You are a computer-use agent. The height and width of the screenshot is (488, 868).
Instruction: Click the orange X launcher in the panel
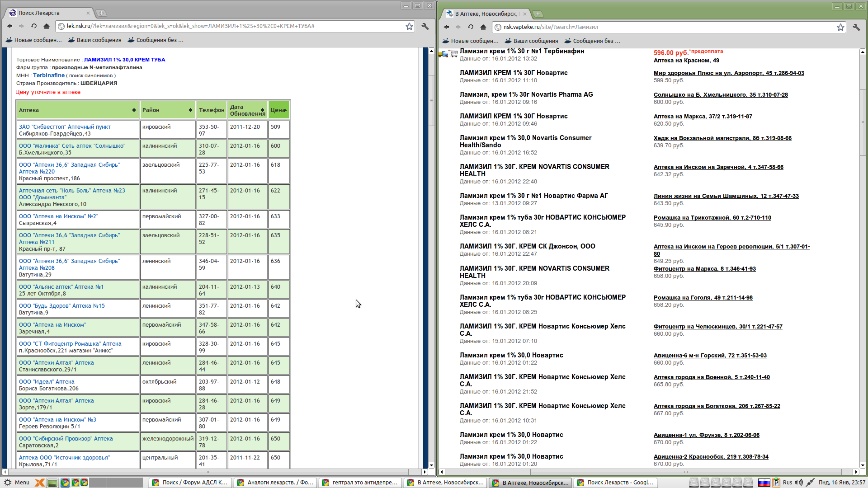point(40,483)
